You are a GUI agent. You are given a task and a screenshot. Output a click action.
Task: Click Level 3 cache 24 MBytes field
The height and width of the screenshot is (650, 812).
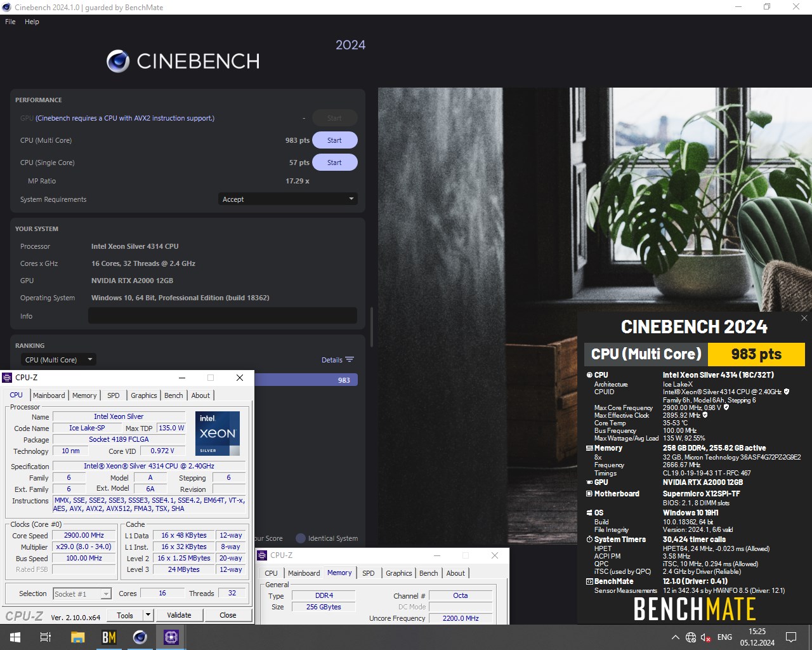(184, 570)
